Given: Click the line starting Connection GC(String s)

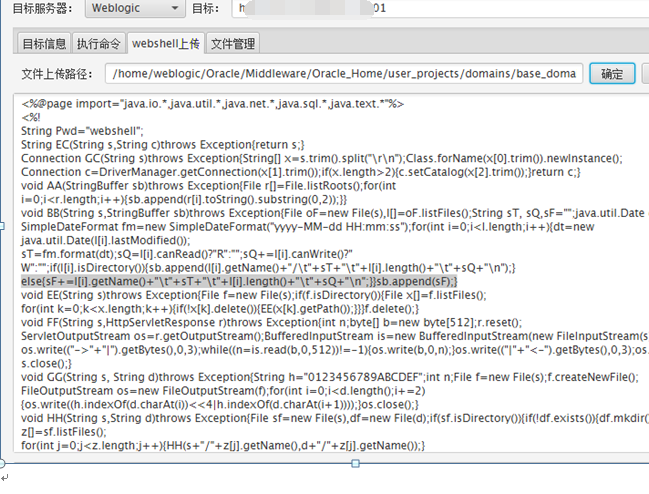Looking at the screenshot, I should click(x=322, y=158).
